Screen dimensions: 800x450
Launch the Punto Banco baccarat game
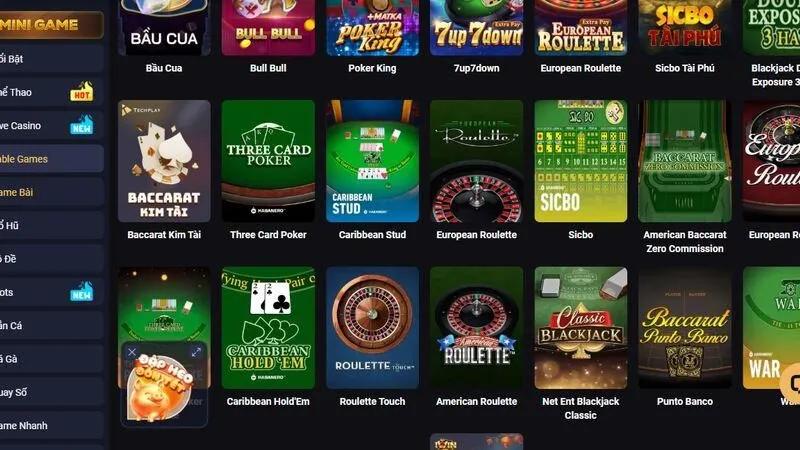pyautogui.click(x=685, y=328)
